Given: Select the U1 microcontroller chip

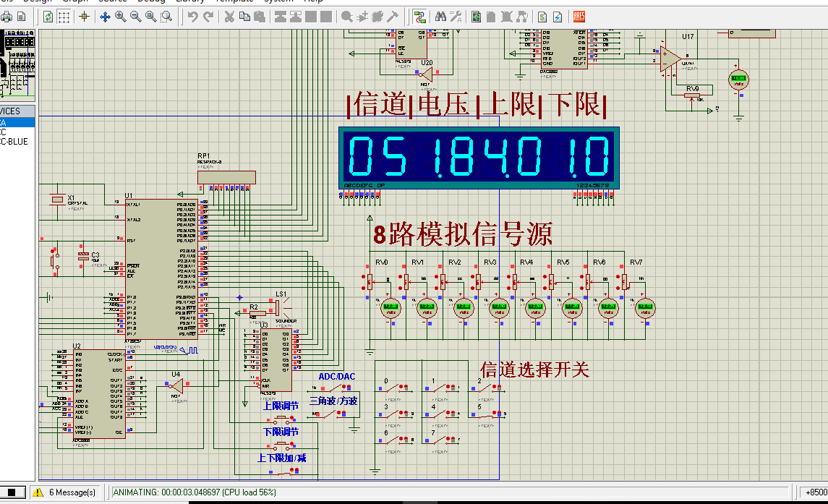Looking at the screenshot, I should [161, 269].
